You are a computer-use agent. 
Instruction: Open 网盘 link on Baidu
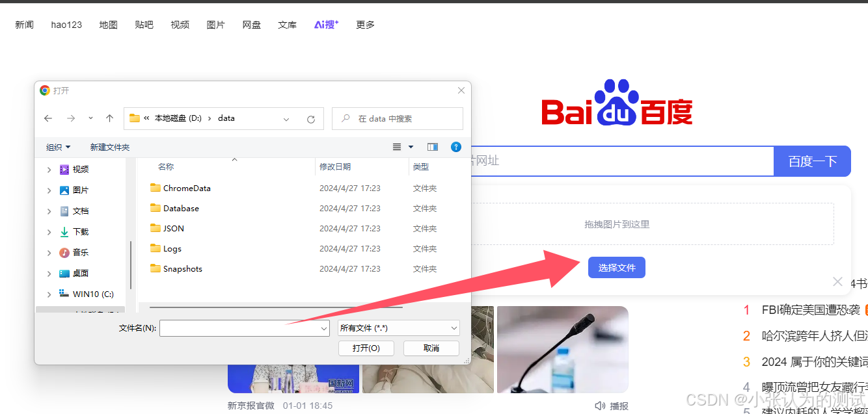point(251,25)
